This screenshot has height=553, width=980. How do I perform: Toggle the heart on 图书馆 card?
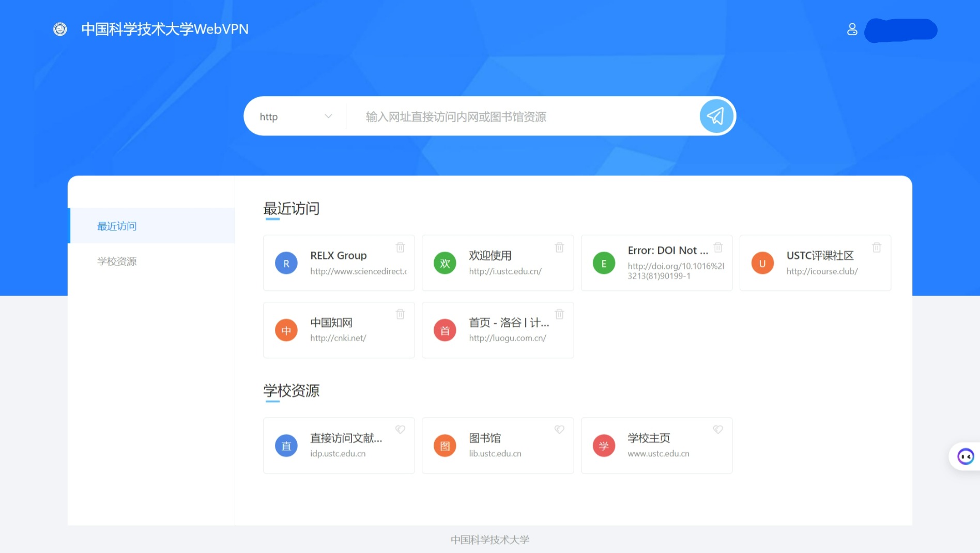559,429
